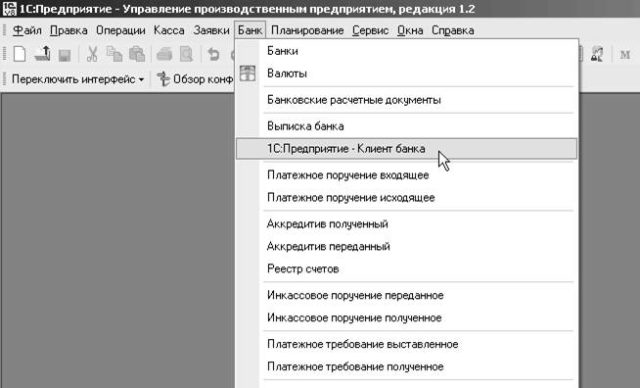Viewport: 640px width, 388px height.
Task: Open the Касса menu
Action: point(169,31)
